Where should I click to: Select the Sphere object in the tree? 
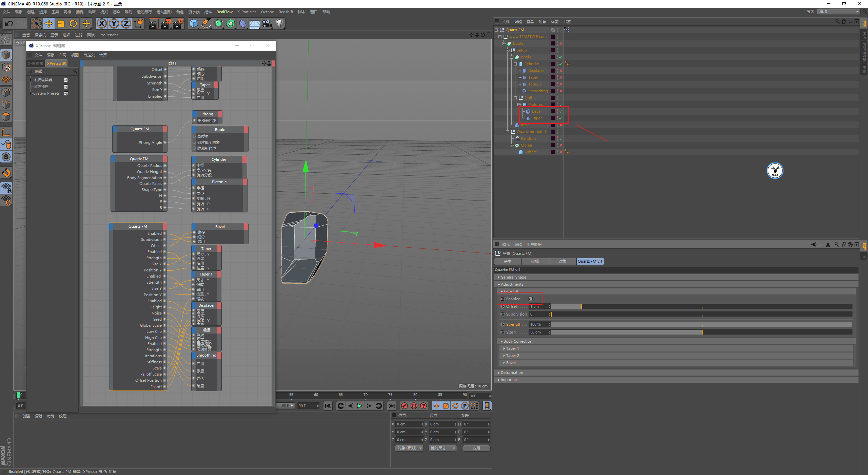530,152
